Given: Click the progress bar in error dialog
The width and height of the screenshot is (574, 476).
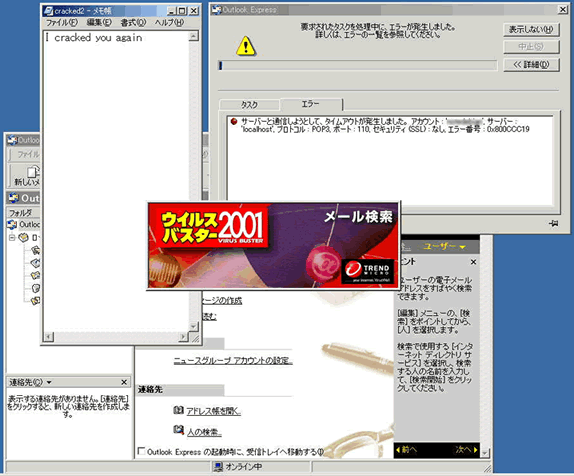Looking at the screenshot, I should pos(358,66).
